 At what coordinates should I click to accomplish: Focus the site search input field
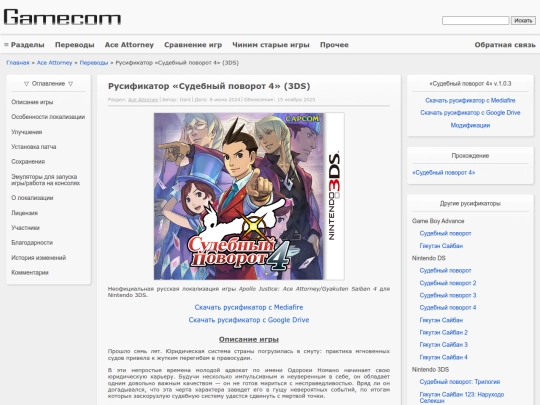point(475,21)
